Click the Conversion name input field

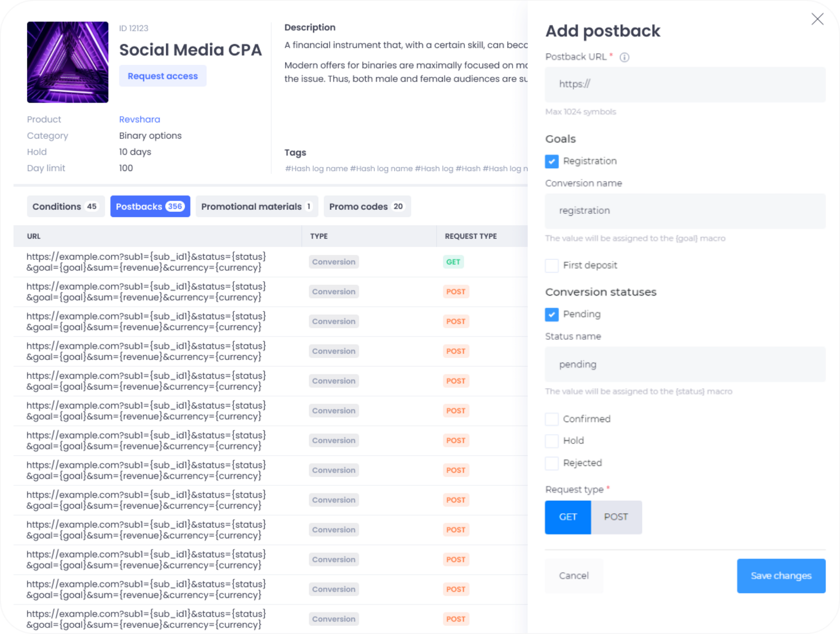(685, 210)
